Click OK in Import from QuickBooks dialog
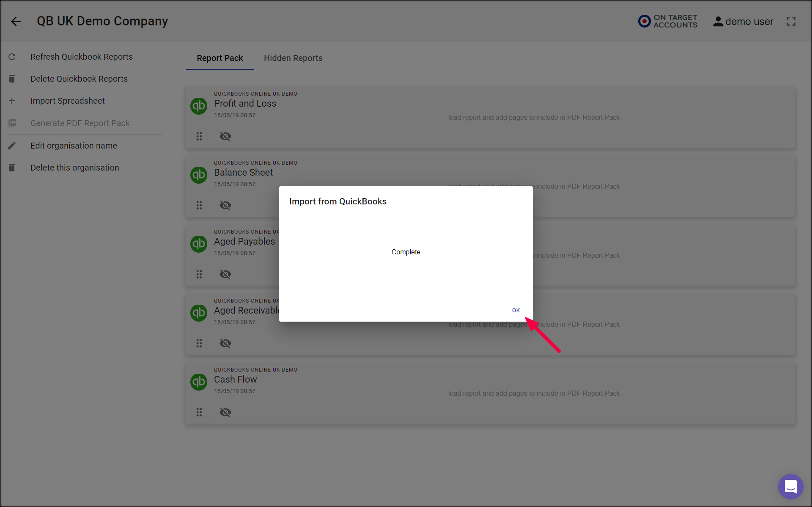Screen dimensions: 812x507 coord(516,310)
